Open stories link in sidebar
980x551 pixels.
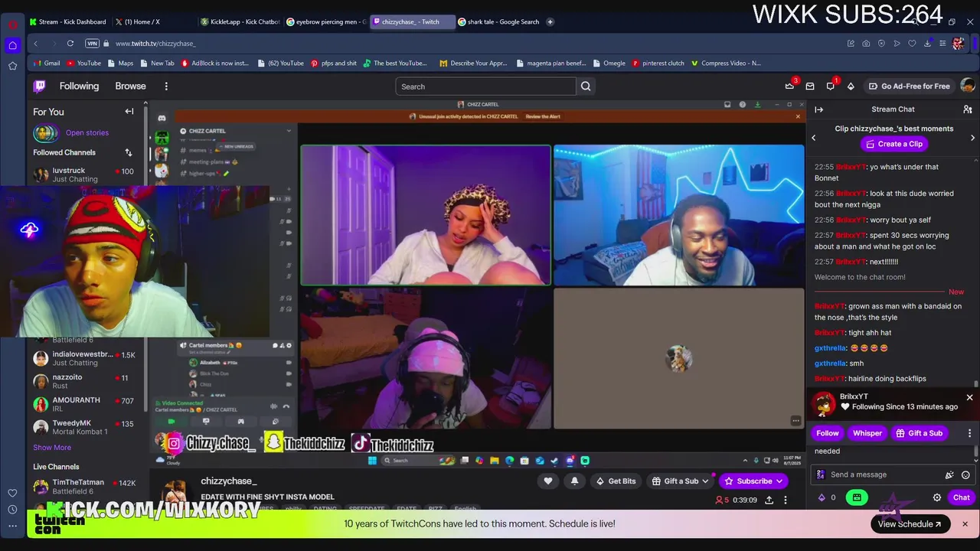pyautogui.click(x=87, y=133)
